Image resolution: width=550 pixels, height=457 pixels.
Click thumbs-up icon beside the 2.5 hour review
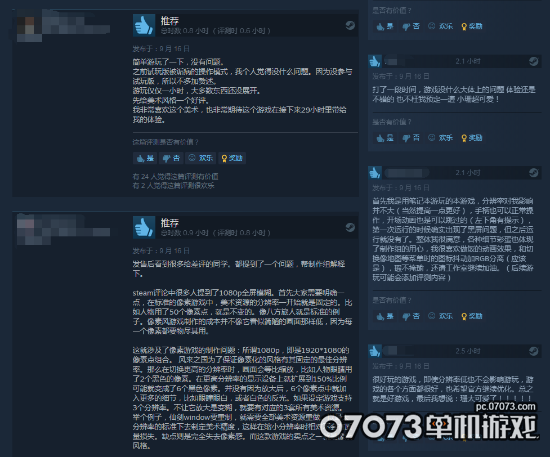pyautogui.click(x=375, y=351)
